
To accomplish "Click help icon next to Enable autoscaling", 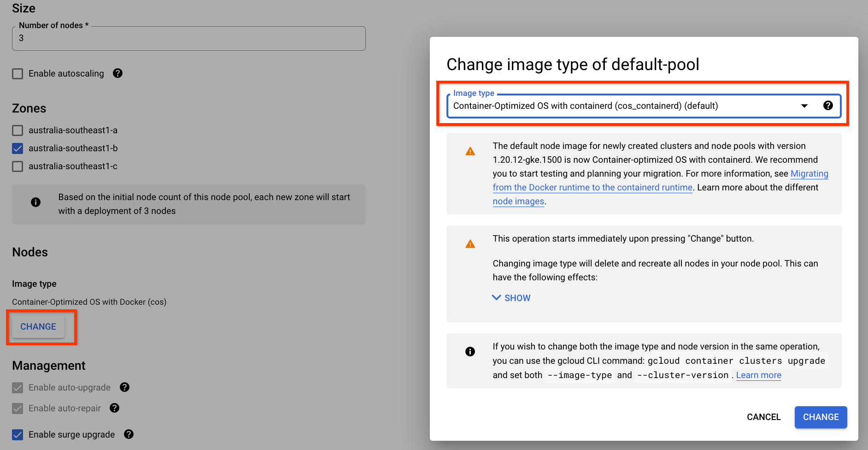I will pyautogui.click(x=117, y=73).
